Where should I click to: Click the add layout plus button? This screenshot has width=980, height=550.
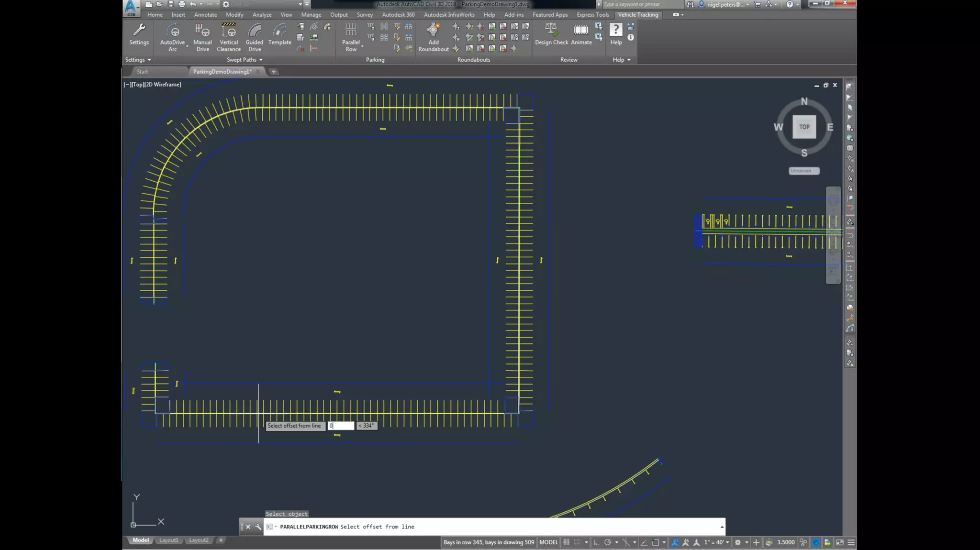(x=221, y=540)
